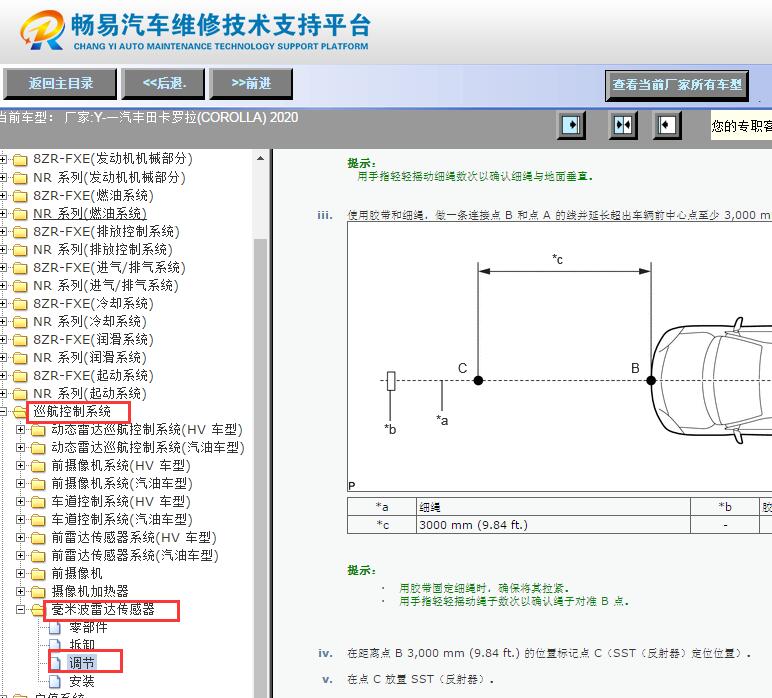The height and width of the screenshot is (698, 772).
Task: Click the folder icon beside 摄像机加热器
Action: pyautogui.click(x=38, y=592)
